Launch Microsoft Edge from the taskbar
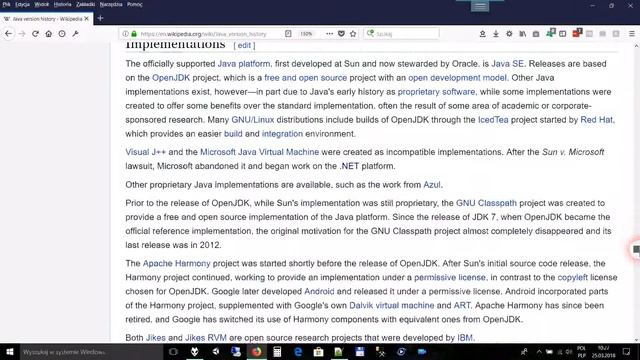 (x=298, y=352)
